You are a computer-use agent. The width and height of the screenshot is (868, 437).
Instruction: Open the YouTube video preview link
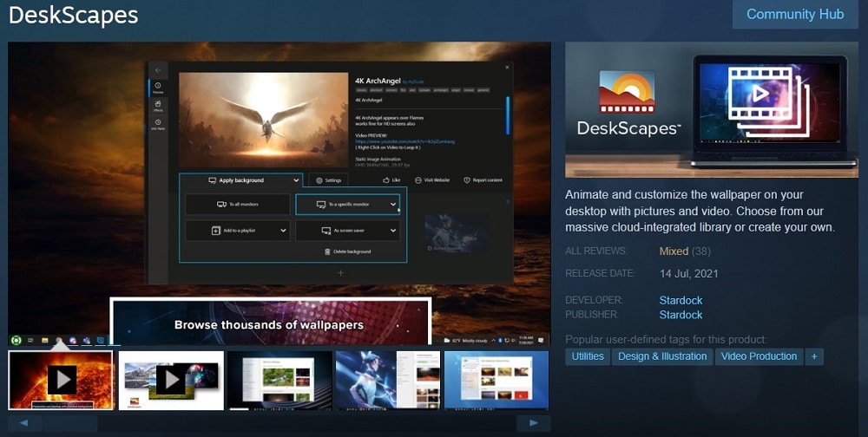pos(404,141)
